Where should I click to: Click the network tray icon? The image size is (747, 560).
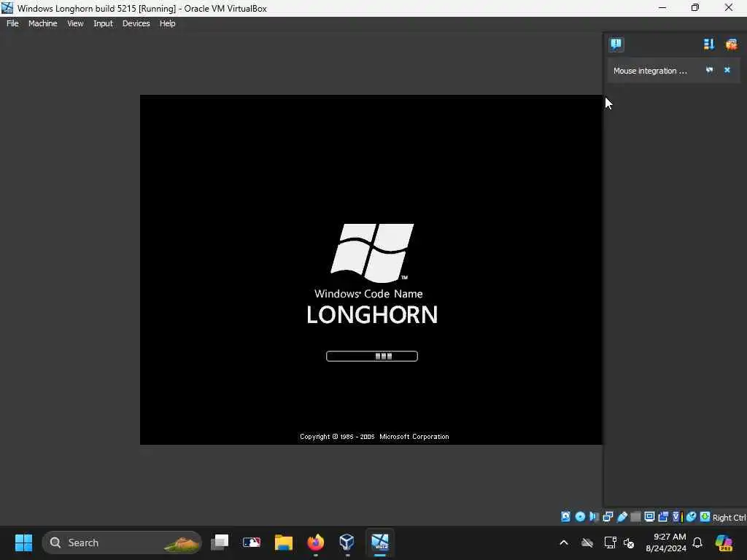pos(610,542)
